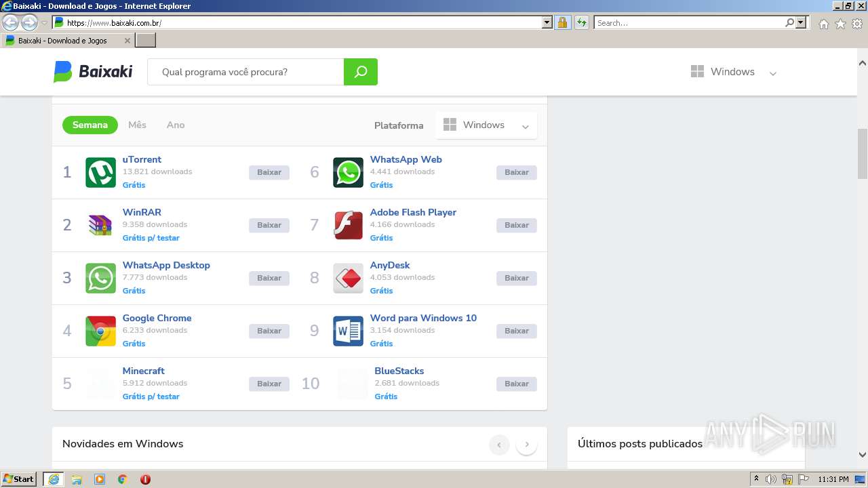Screen dimensions: 868x488
Task: Open the WhatsApp Desktop app icon
Action: (x=100, y=278)
